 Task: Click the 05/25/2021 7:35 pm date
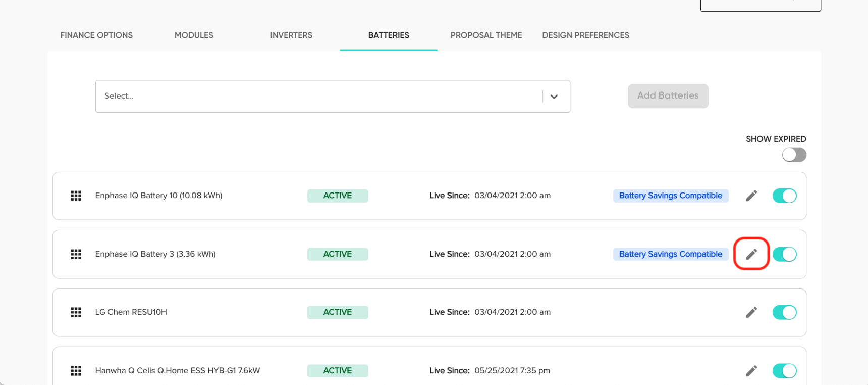[512, 371]
